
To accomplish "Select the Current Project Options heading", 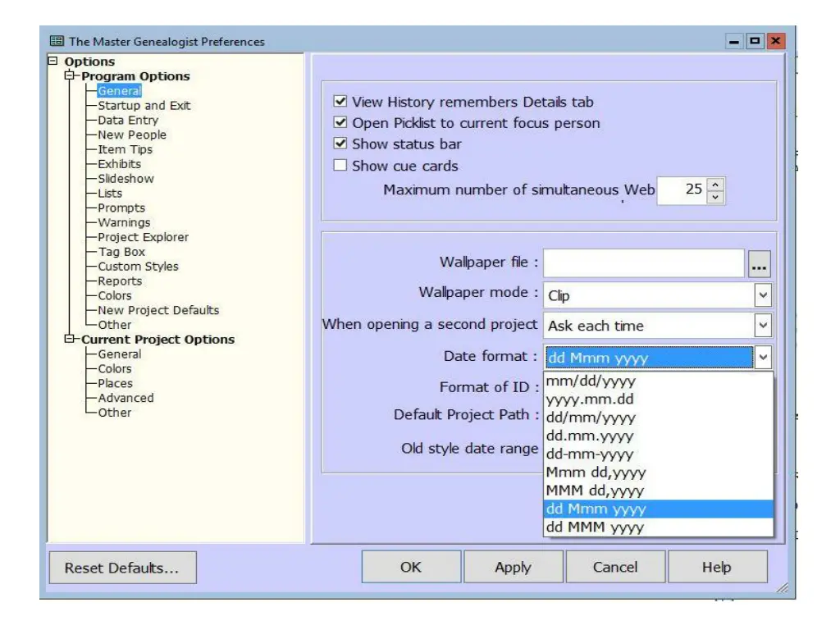I will point(158,340).
